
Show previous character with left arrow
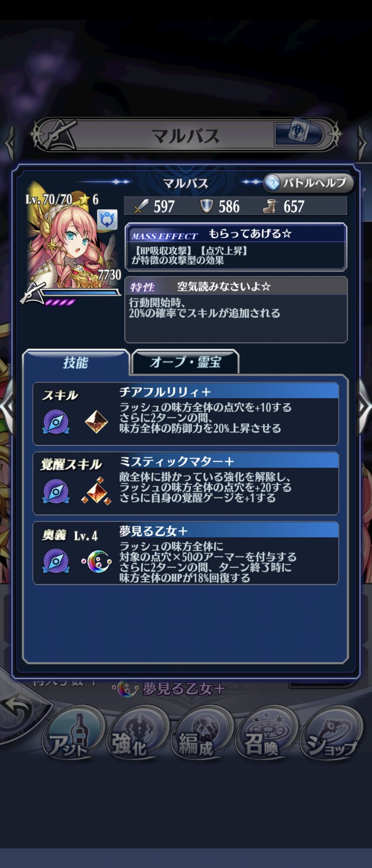7,406
